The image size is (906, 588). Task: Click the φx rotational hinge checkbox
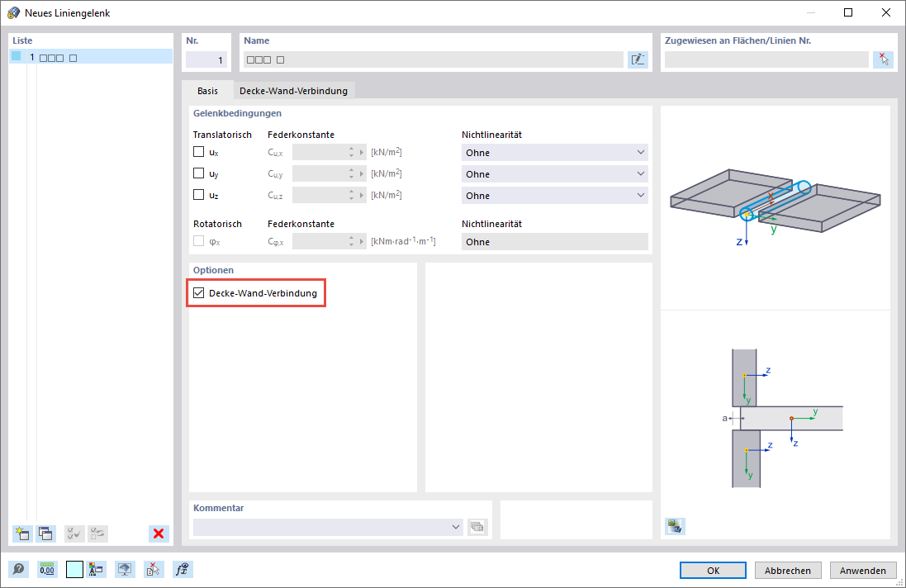point(199,241)
